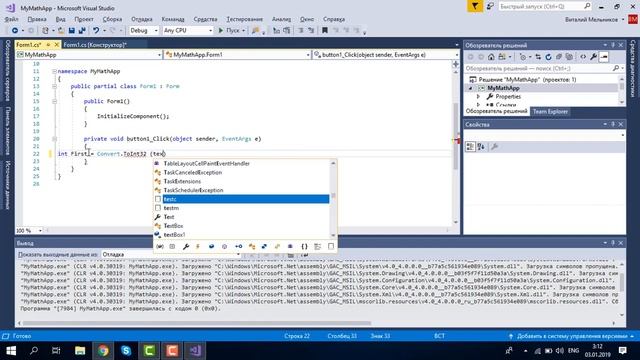Open the Сборка menu

pyautogui.click(x=112, y=19)
